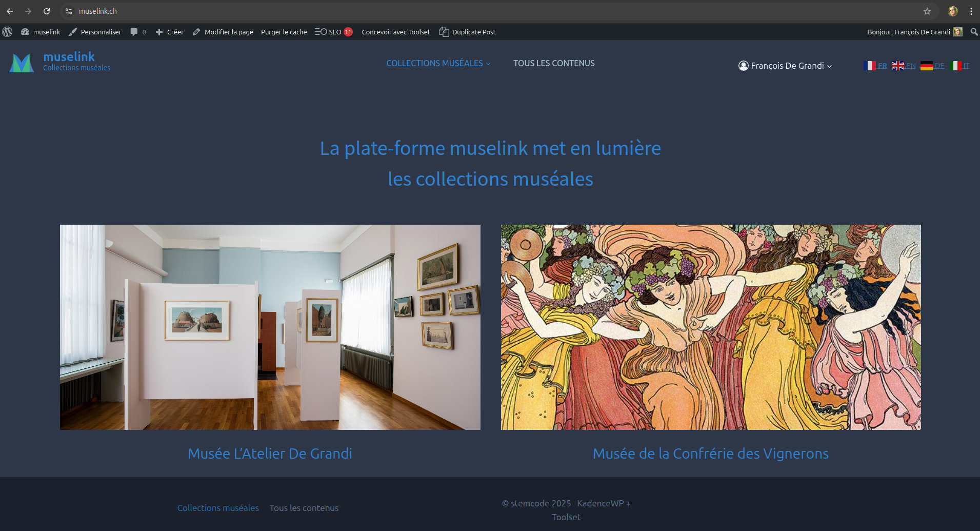Click the browser forward arrow
Screen dimensions: 980x531
pyautogui.click(x=28, y=11)
